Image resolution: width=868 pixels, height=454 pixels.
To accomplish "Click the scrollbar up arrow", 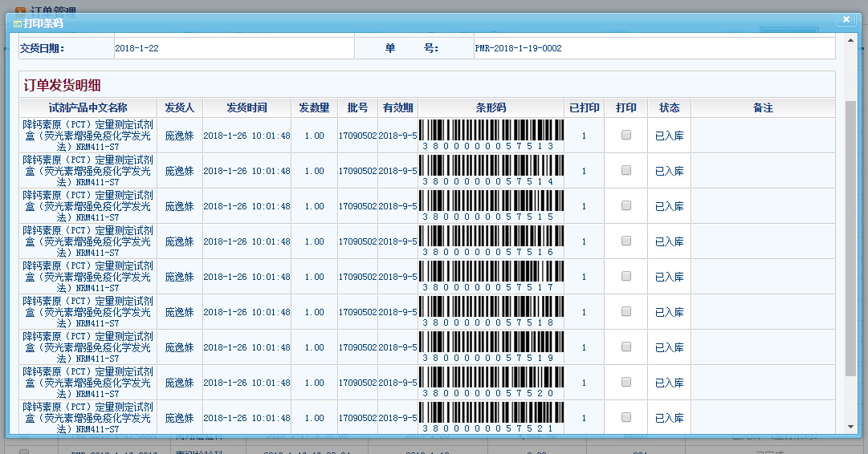I will 851,40.
